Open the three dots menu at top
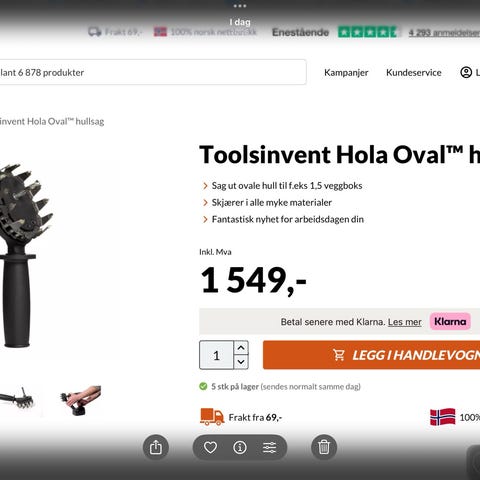 coord(240,6)
